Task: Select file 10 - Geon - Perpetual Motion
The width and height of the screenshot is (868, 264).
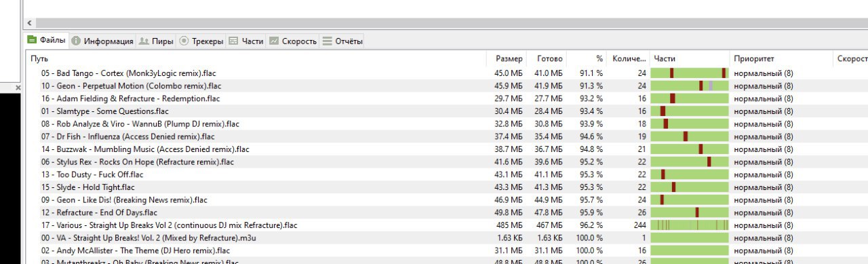Action: [131, 86]
